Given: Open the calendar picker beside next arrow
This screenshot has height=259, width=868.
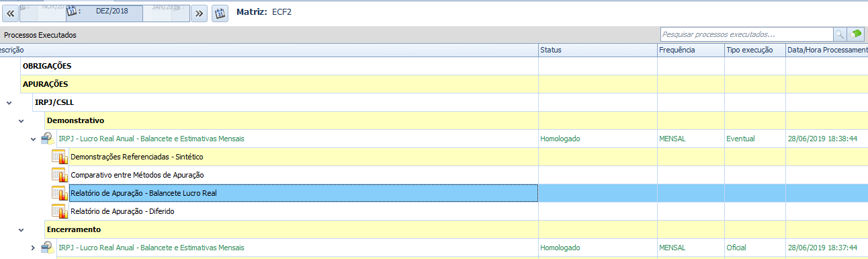Looking at the screenshot, I should (x=220, y=13).
